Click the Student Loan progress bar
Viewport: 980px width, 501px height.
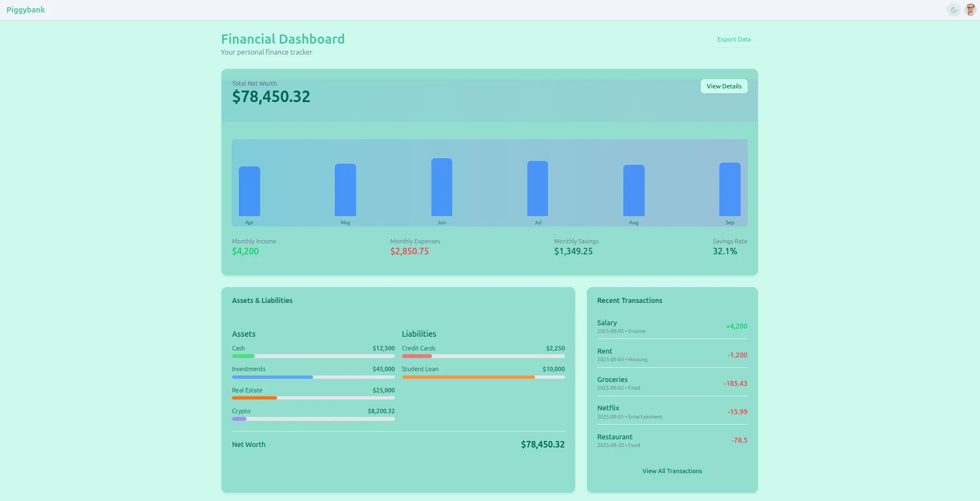click(x=483, y=377)
